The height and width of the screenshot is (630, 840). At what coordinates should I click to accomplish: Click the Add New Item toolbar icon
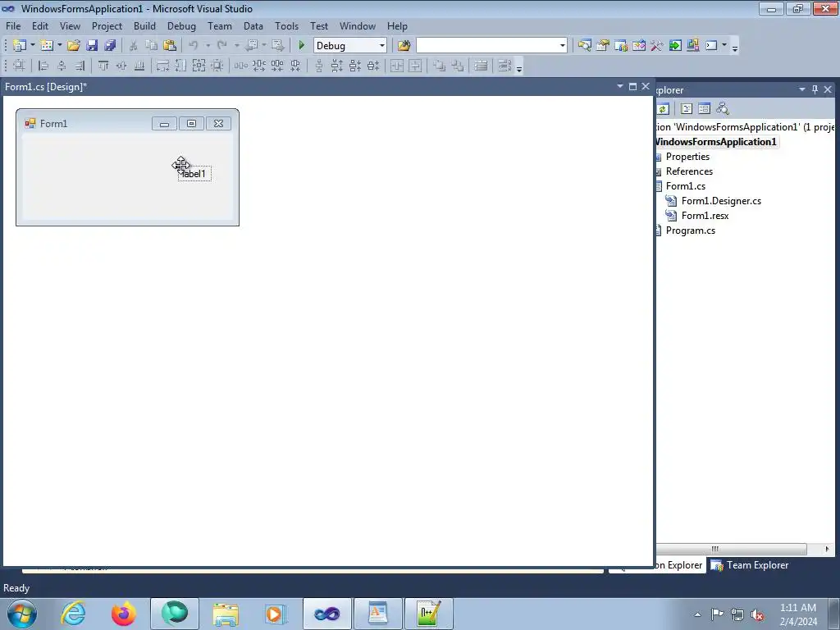[47, 46]
